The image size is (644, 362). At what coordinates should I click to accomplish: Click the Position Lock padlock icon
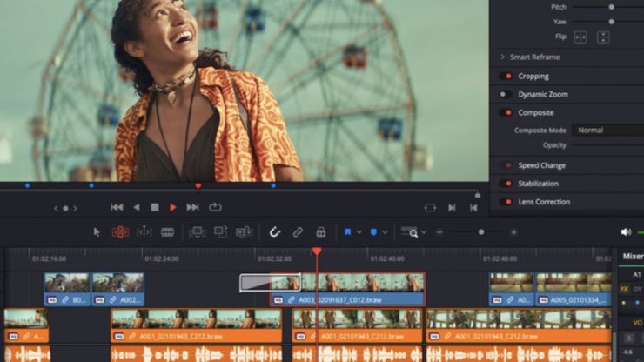(x=321, y=232)
